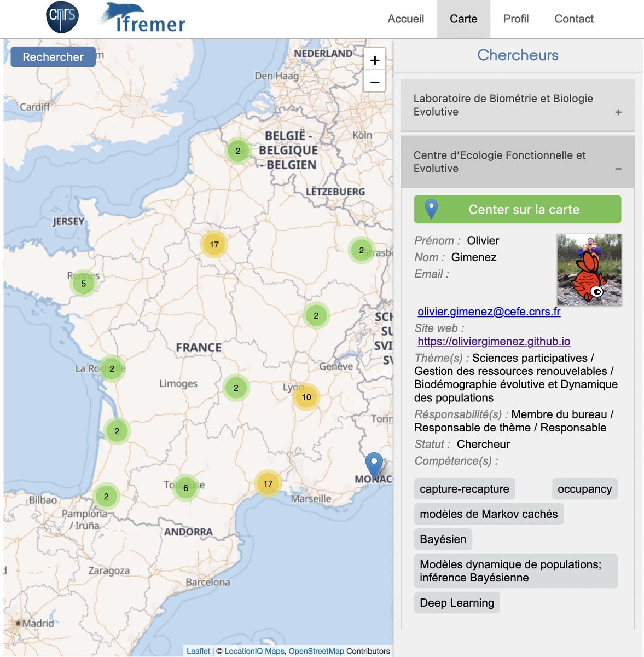Viewport: 644px width, 657px height.
Task: Click Olivier Gimenez's profile photo
Action: click(589, 269)
